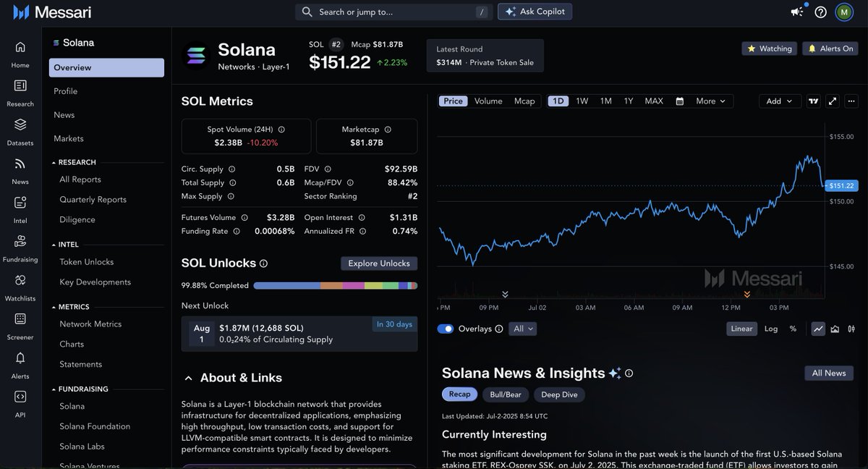Click the Explore Unlocks button

click(379, 263)
